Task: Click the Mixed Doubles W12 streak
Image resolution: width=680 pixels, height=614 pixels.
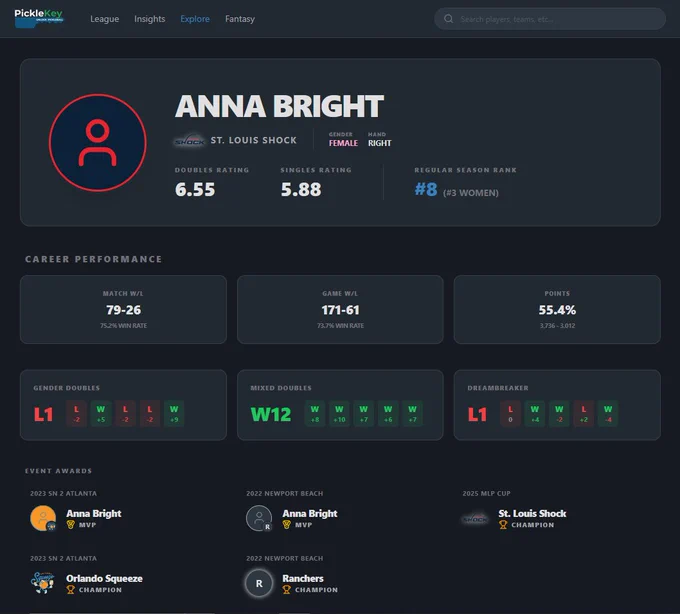Action: tap(271, 414)
